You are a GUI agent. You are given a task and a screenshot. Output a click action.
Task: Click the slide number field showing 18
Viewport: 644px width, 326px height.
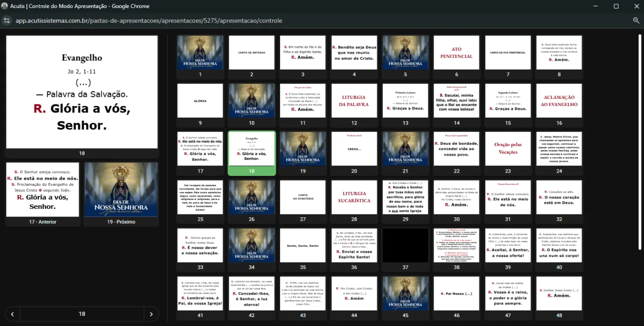[82, 313]
